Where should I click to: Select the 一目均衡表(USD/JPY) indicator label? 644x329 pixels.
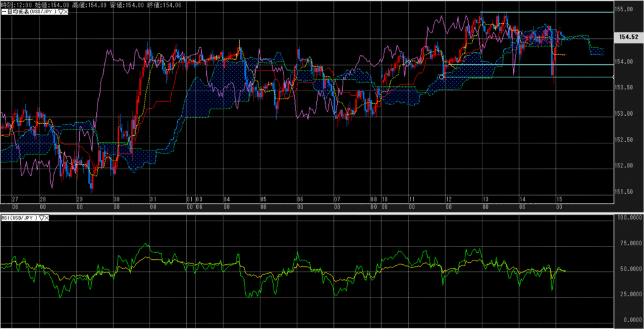28,13
